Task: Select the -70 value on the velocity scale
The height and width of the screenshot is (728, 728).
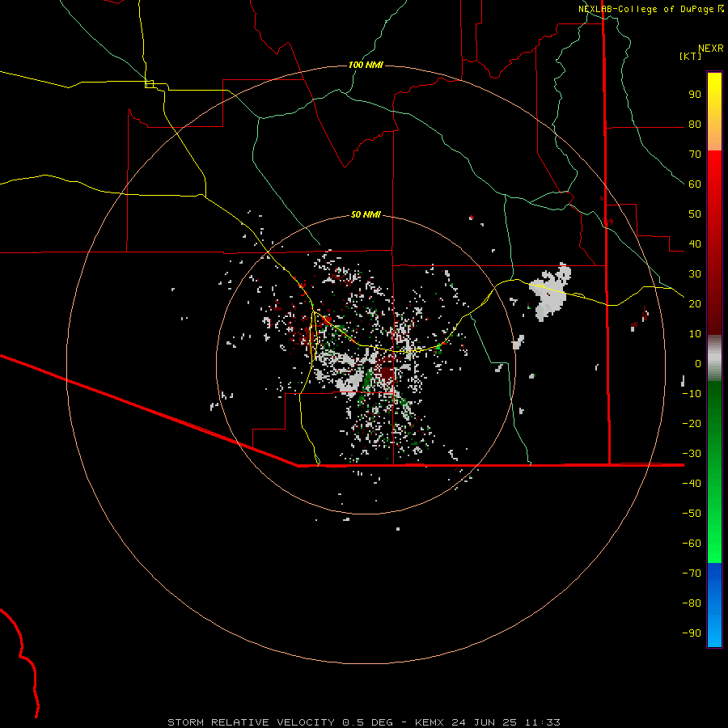Action: pyautogui.click(x=692, y=573)
